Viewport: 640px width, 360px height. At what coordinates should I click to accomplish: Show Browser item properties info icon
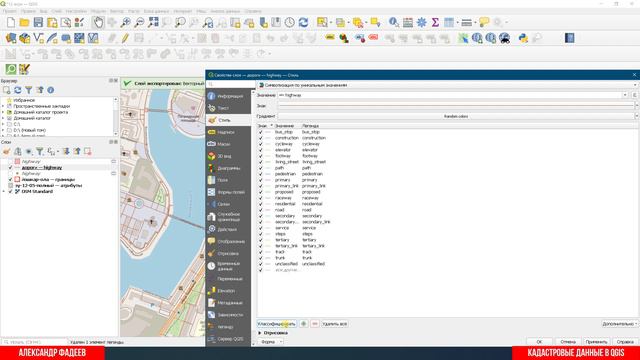click(51, 90)
